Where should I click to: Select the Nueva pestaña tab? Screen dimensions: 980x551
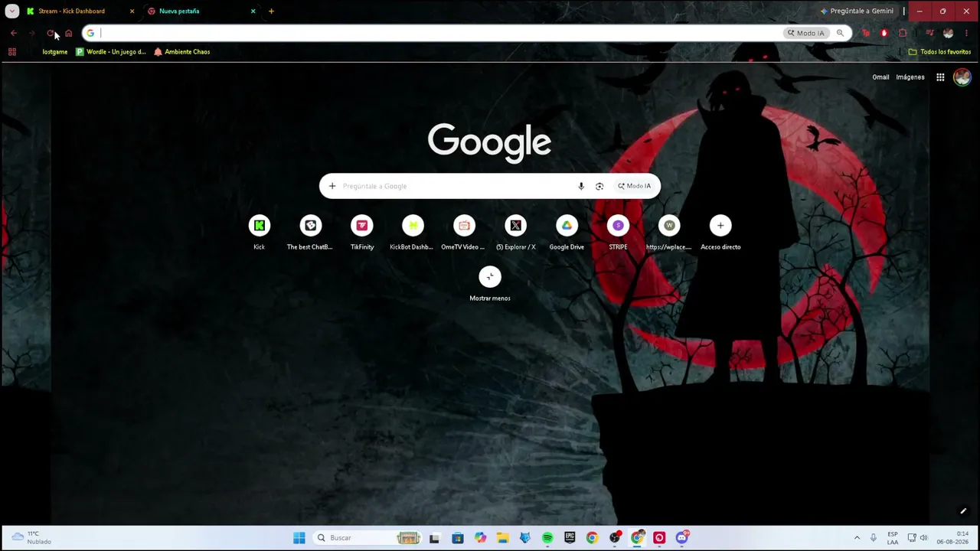179,11
